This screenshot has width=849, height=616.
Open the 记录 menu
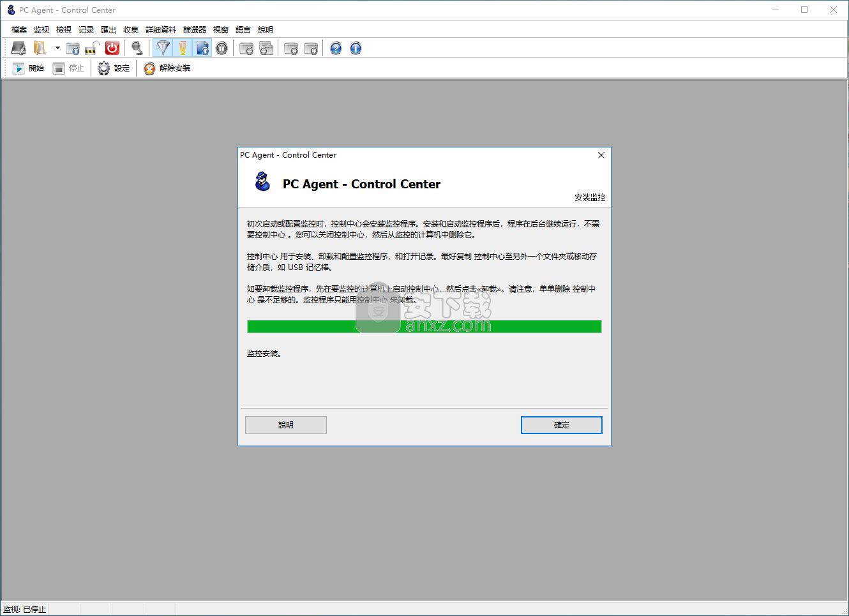(x=86, y=30)
